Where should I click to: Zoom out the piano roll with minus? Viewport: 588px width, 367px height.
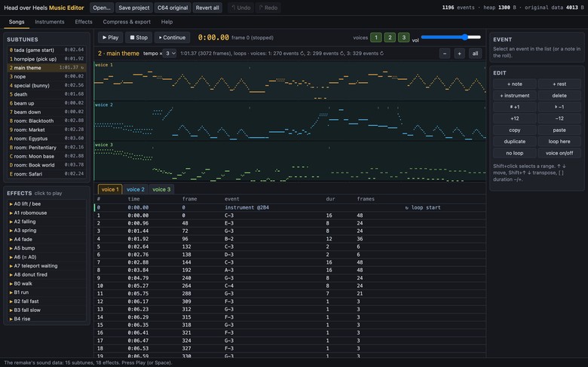coord(444,54)
